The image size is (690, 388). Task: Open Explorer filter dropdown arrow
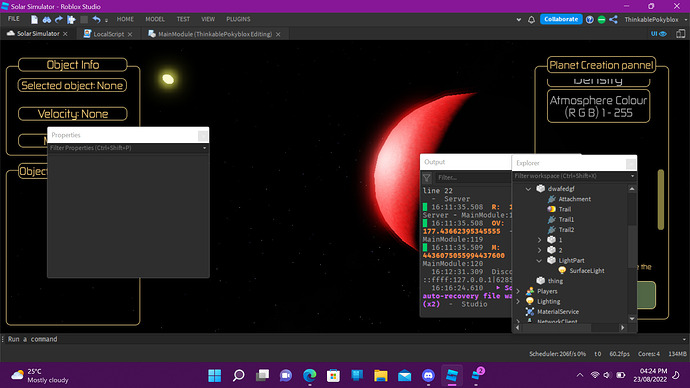click(x=632, y=176)
